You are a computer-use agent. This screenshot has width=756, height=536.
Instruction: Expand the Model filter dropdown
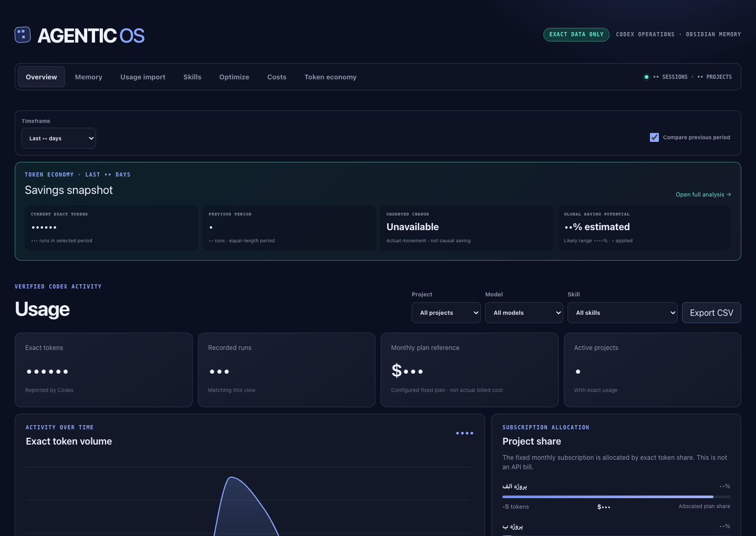[x=524, y=313]
